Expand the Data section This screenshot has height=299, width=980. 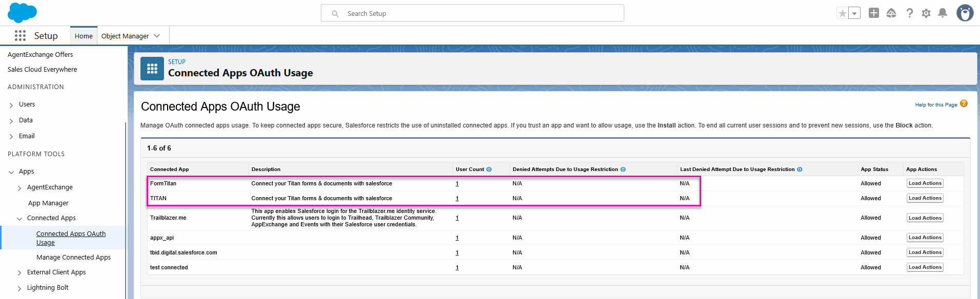point(11,121)
